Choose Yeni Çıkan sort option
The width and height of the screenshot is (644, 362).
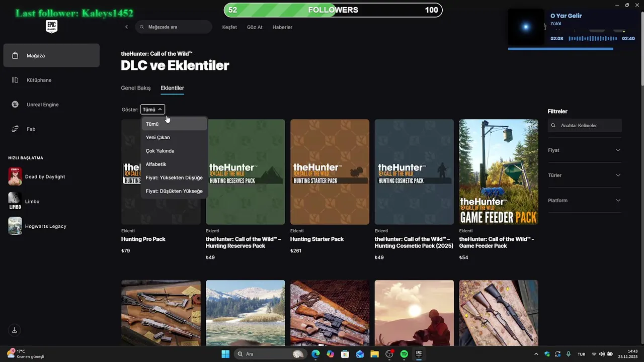tap(174, 137)
